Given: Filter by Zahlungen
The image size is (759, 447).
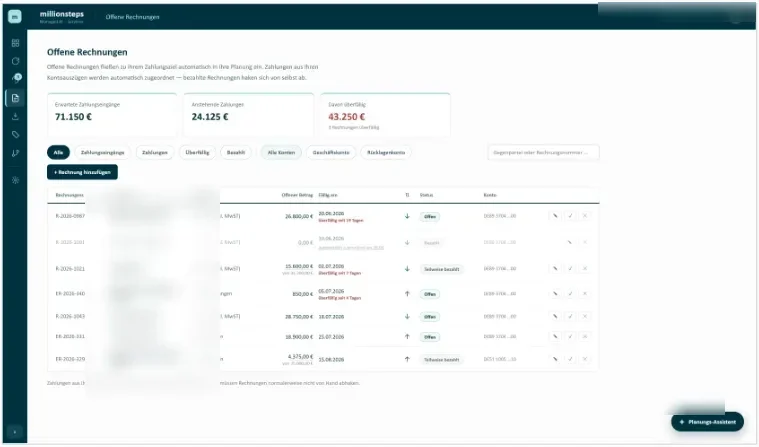Looking at the screenshot, I should (155, 153).
